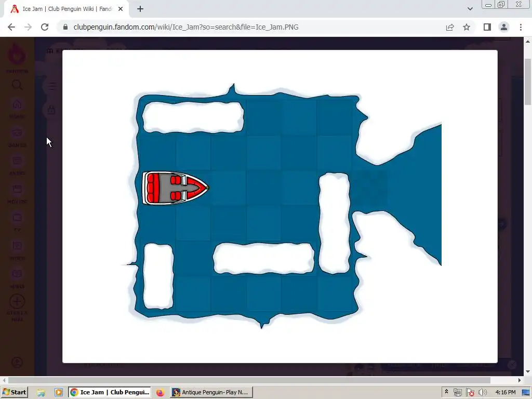This screenshot has height=399, width=532.
Task: Open Fandom search from dimmed sidebar
Action: (x=17, y=85)
